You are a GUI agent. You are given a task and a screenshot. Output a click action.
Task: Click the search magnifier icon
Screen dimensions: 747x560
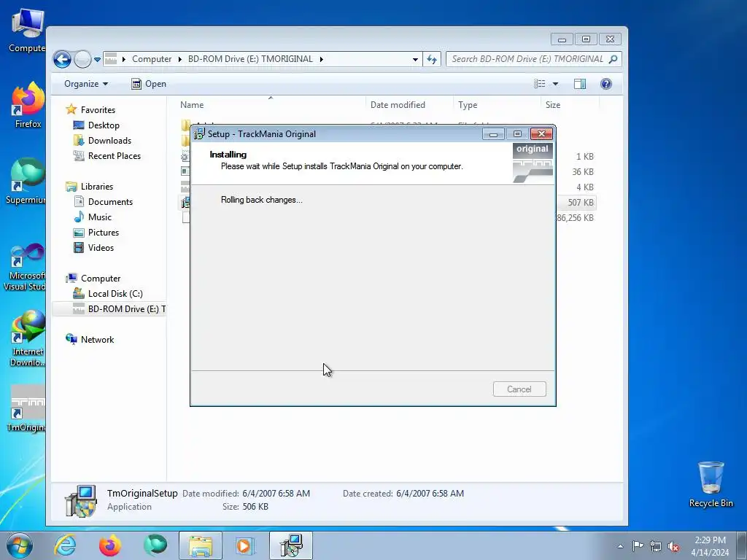click(x=614, y=59)
